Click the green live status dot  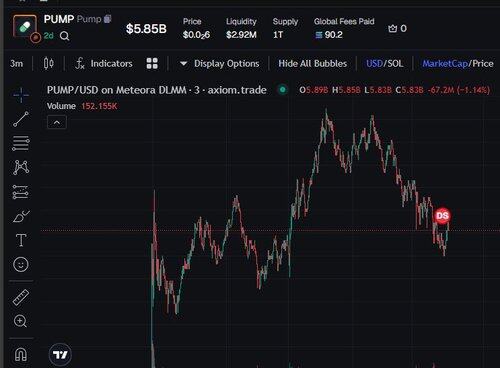(x=283, y=90)
